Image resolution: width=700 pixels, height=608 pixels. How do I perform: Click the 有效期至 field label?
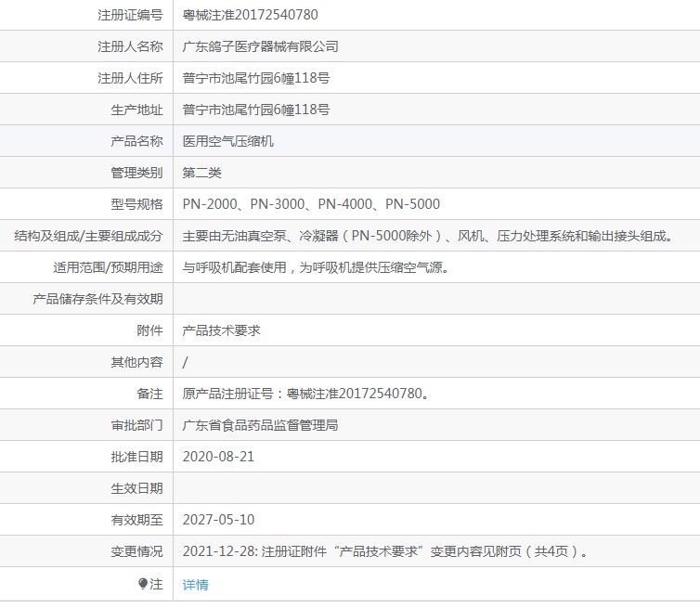pos(136,520)
